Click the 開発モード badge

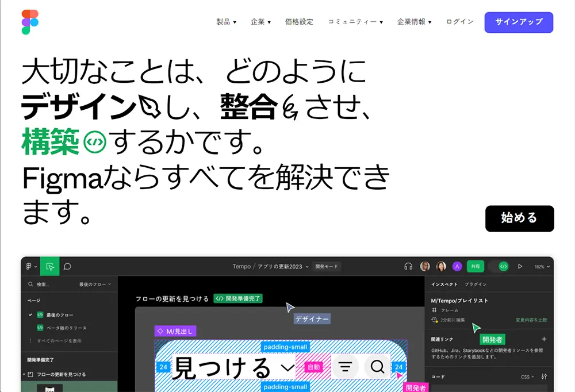tap(327, 267)
